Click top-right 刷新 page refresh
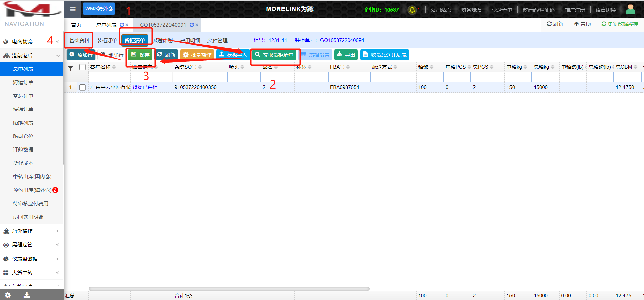644x300 pixels. [555, 24]
